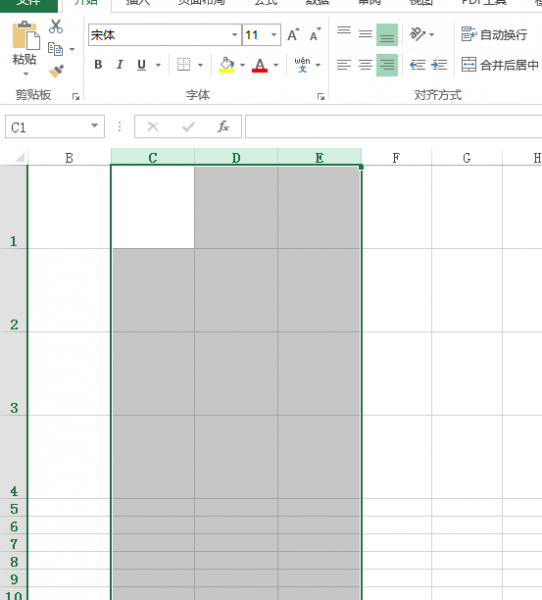This screenshot has width=542, height=600.
Task: Click the Cut scissors icon
Action: (56, 26)
